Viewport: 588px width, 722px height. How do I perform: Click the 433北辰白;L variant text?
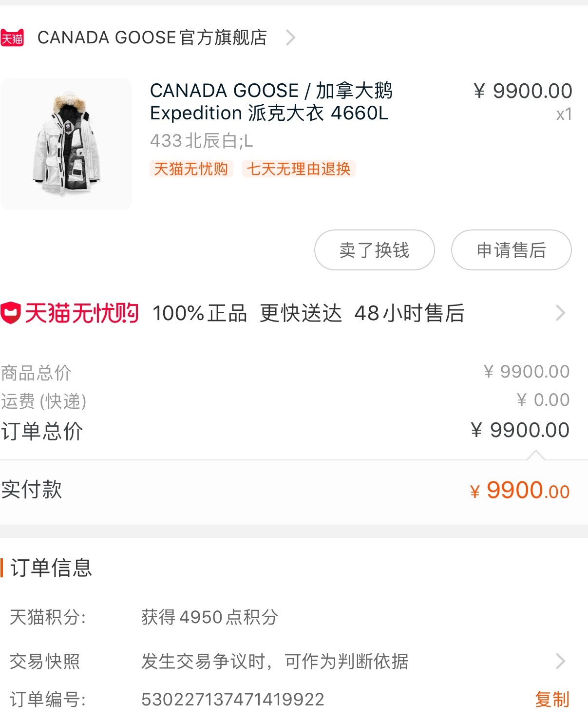tap(201, 141)
